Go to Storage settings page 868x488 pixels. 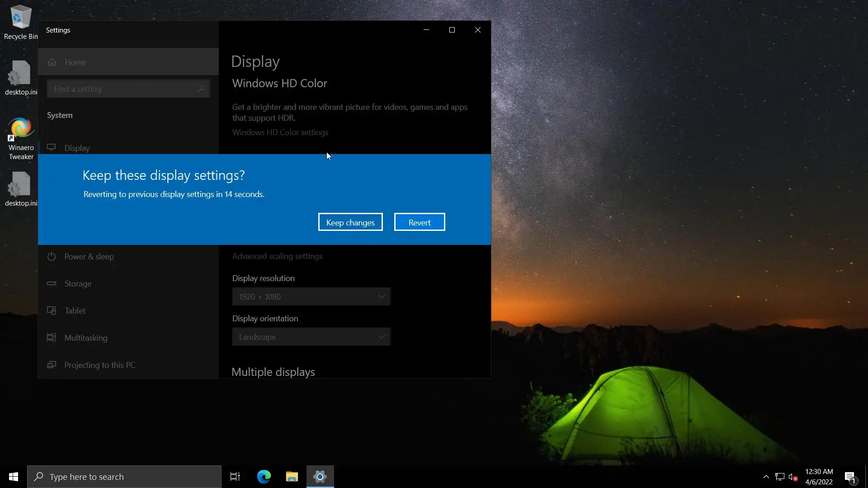point(78,284)
